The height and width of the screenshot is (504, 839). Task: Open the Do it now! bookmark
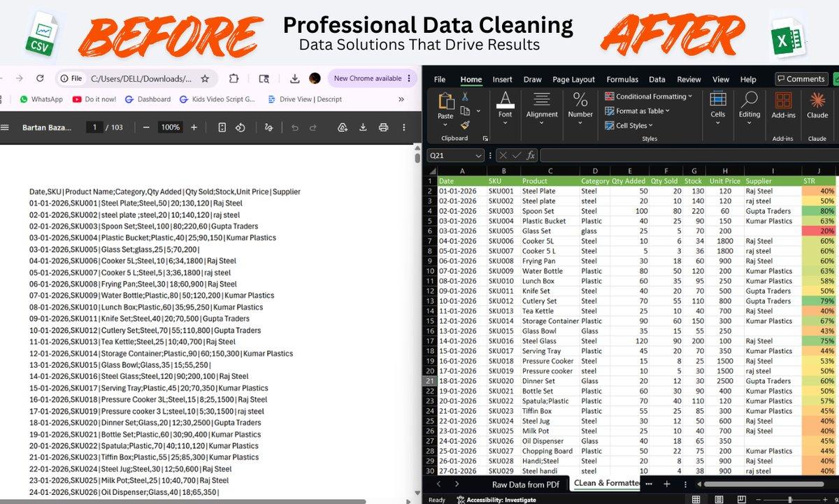tap(94, 99)
